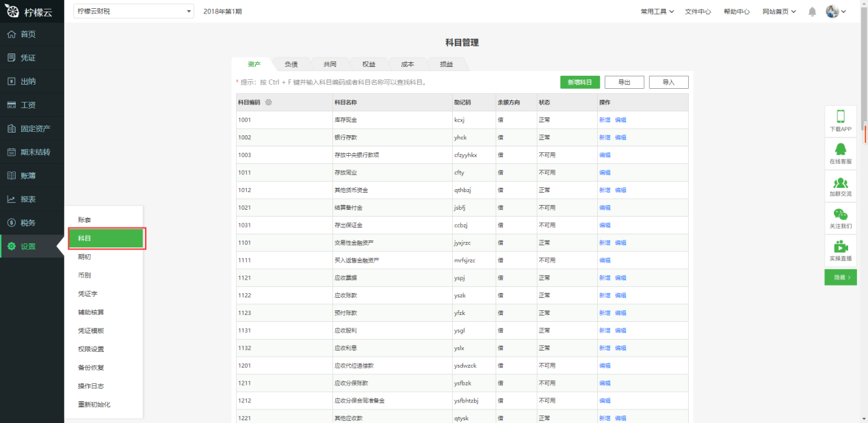868x423 pixels.
Task: Open the 实操直播 video icon
Action: point(841,247)
